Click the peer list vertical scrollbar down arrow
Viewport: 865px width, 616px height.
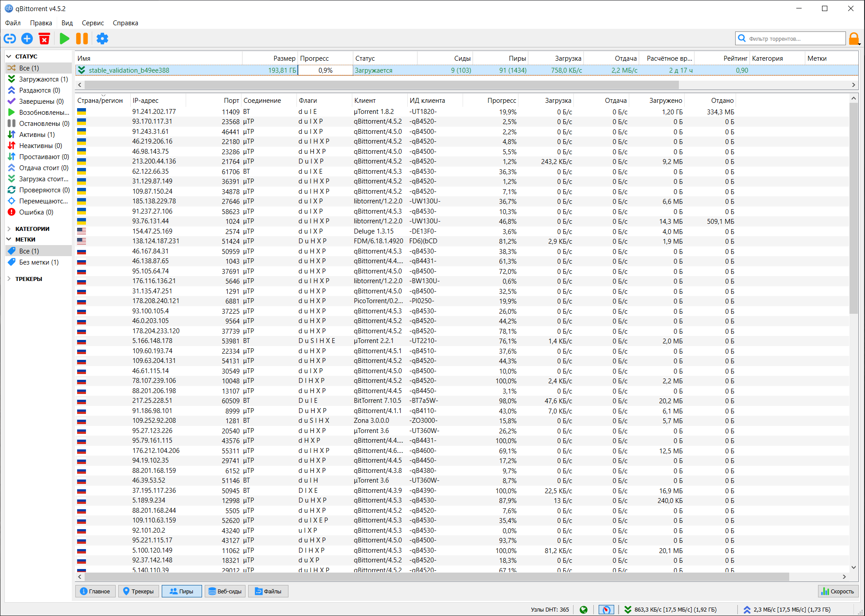[x=853, y=567]
